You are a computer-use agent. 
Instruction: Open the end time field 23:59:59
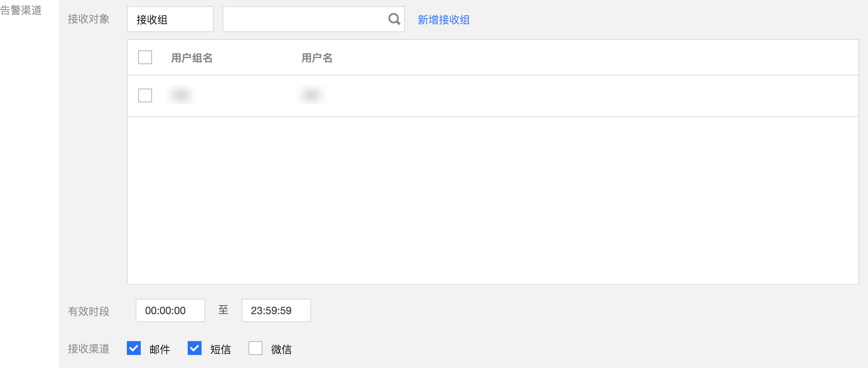[276, 310]
